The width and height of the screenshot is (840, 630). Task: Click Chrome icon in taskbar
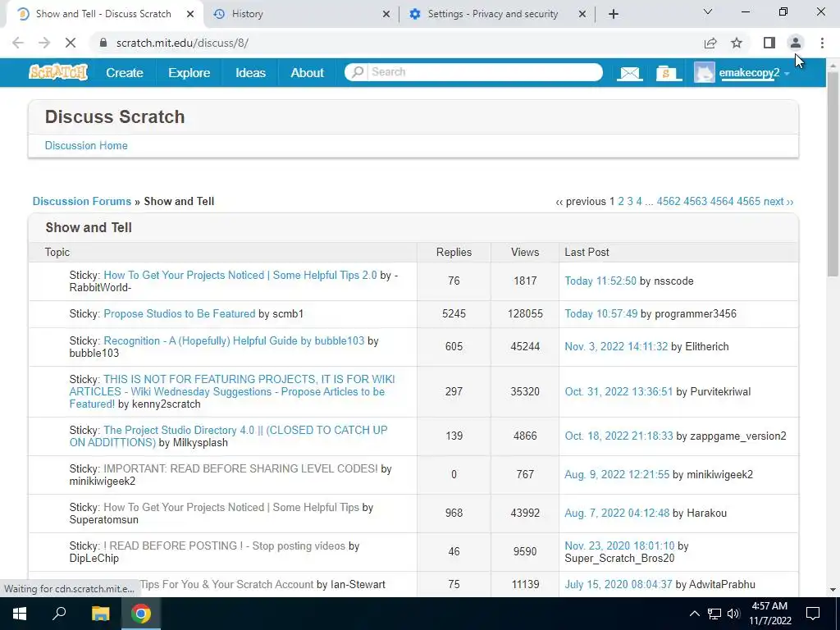tap(141, 614)
